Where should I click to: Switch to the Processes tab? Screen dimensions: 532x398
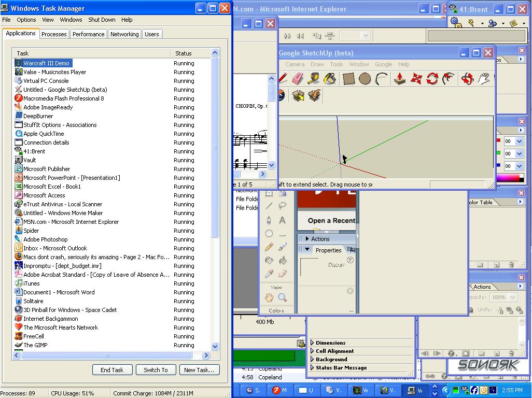point(54,34)
